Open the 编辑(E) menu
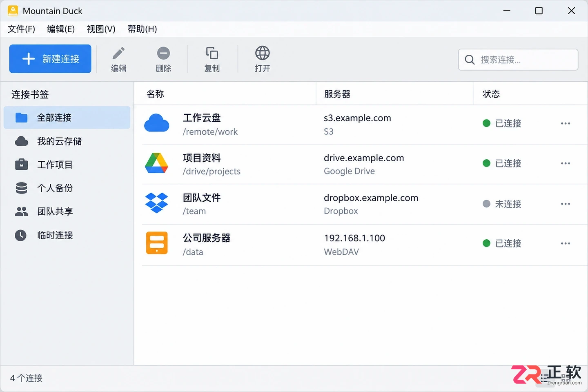Viewport: 588px width, 392px height. 61,29
